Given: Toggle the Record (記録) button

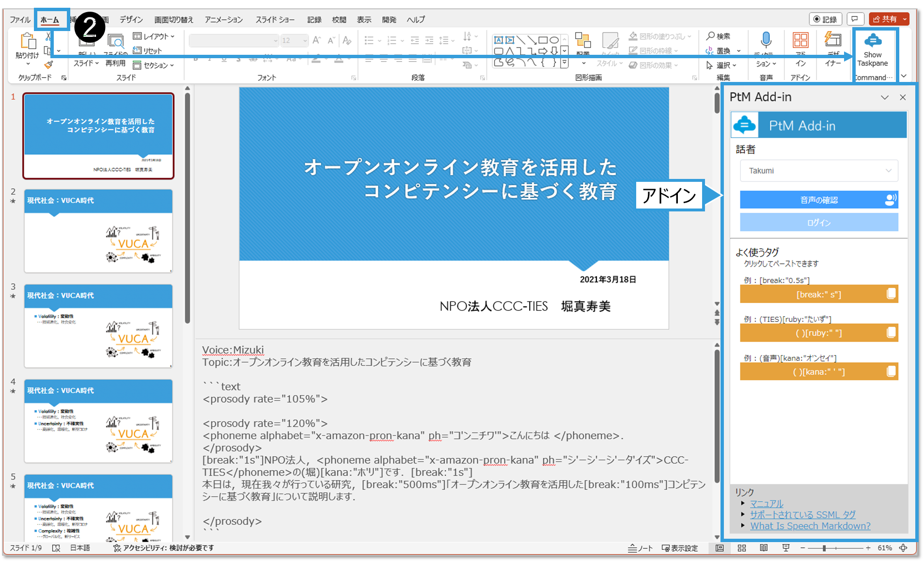Looking at the screenshot, I should [x=825, y=19].
